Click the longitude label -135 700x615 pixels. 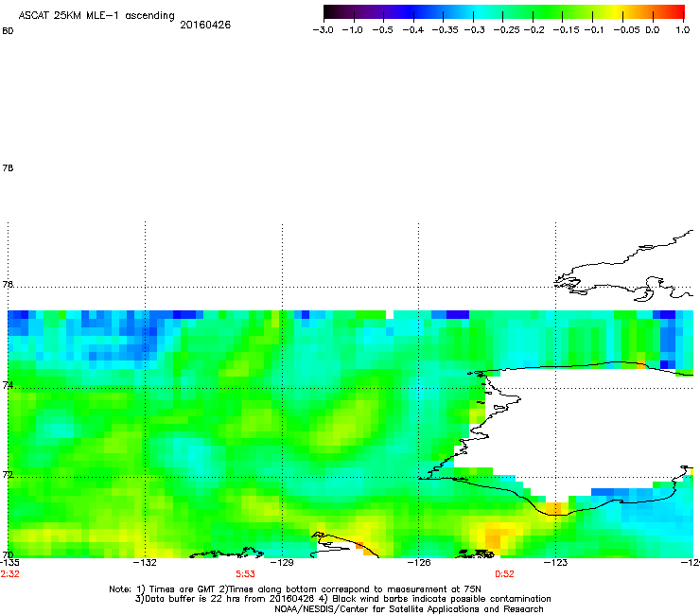(9, 563)
